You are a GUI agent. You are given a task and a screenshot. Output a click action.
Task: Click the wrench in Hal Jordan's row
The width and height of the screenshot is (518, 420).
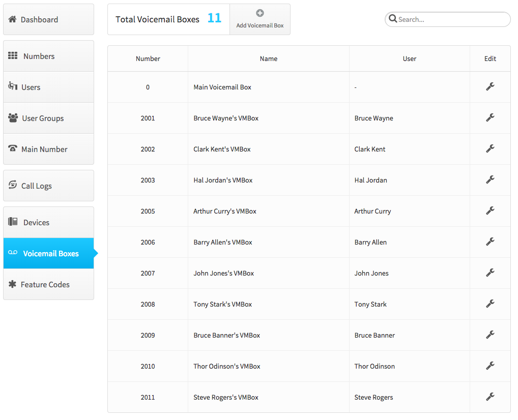[490, 179]
